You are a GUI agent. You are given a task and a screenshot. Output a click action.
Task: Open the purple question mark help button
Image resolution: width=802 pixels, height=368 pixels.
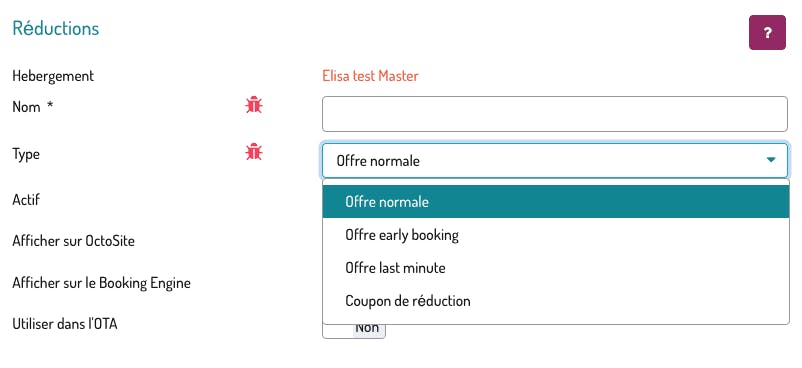click(x=767, y=33)
